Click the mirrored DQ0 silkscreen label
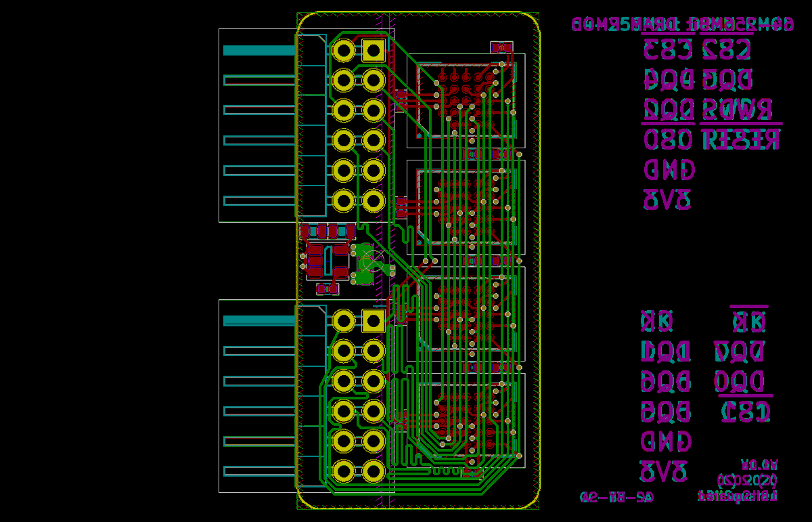This screenshot has width=812, height=522. [x=740, y=381]
